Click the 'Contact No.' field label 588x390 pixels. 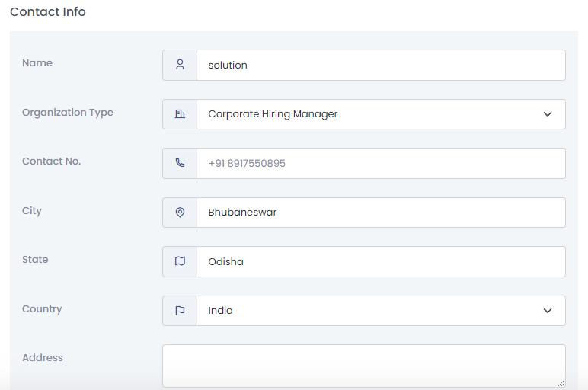point(51,161)
